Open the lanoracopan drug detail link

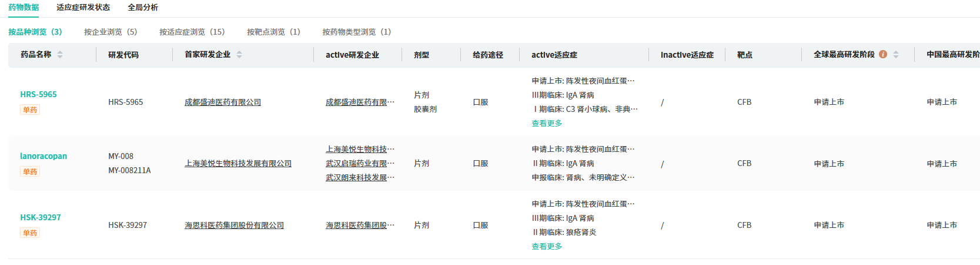pyautogui.click(x=44, y=157)
